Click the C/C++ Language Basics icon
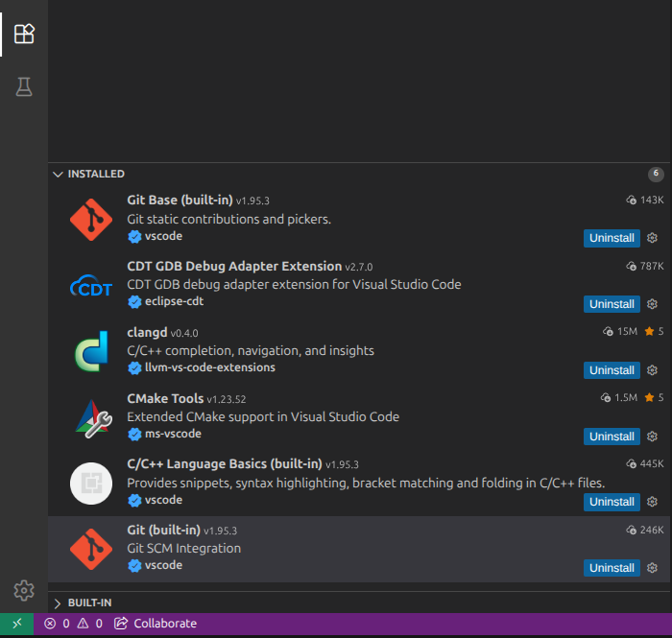Viewport: 672px width, 638px height. tap(91, 484)
